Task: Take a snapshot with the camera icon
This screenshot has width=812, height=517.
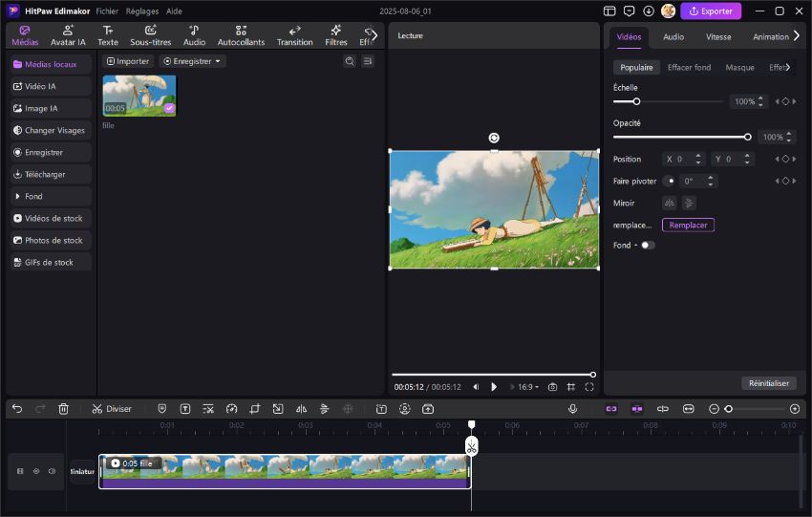Action: 552,387
